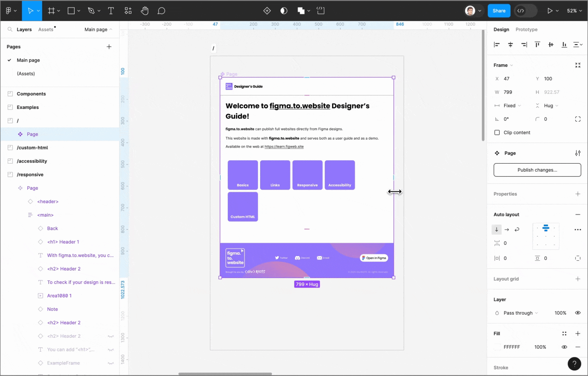Show hidden 'You can add' text layer
The image size is (588, 376).
(111, 350)
